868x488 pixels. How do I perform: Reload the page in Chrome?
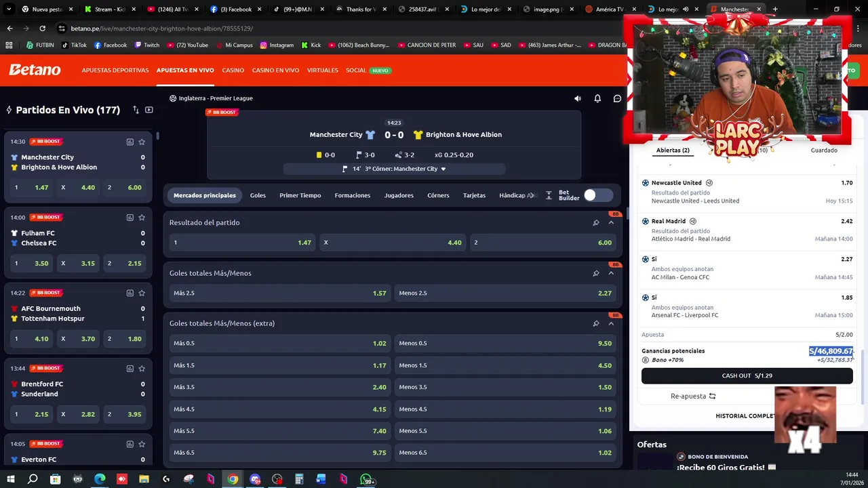point(42,28)
